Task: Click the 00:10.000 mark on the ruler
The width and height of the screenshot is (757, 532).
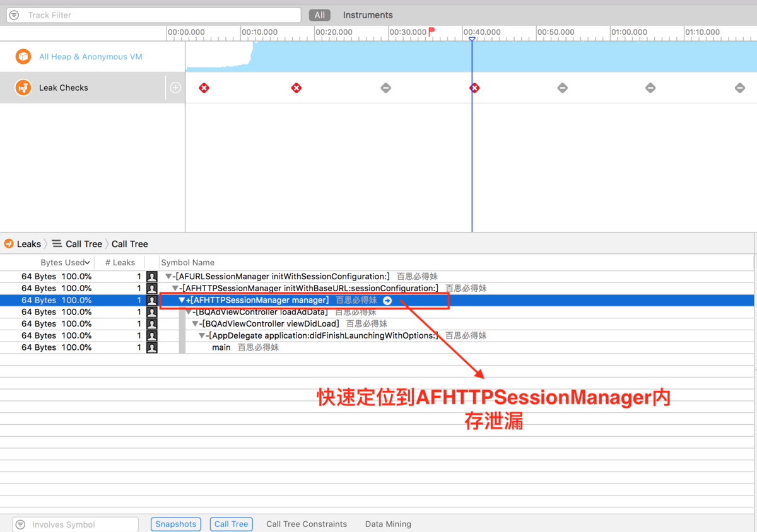Action: [259, 32]
